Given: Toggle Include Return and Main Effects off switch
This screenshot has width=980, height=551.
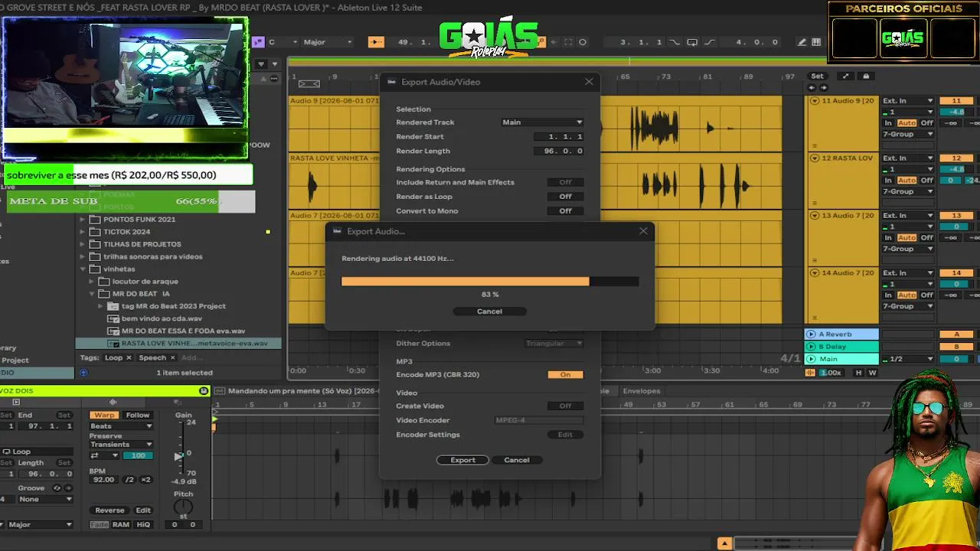Looking at the screenshot, I should tap(565, 182).
